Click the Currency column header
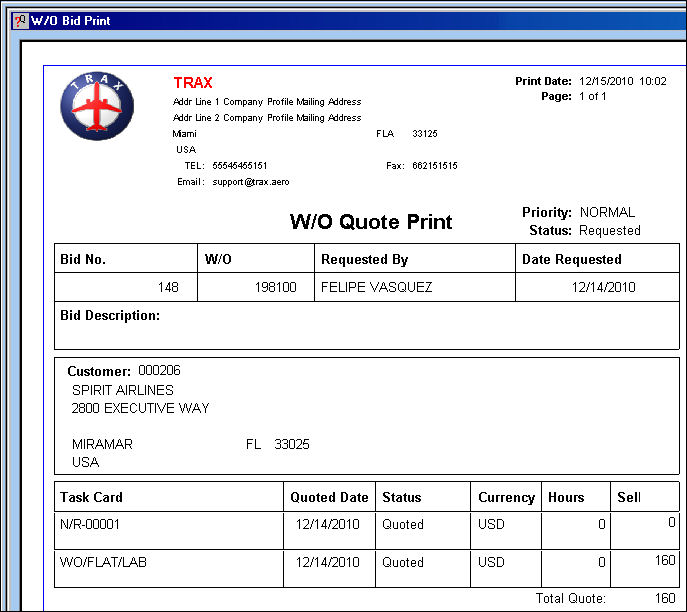This screenshot has width=687, height=612. [x=506, y=497]
